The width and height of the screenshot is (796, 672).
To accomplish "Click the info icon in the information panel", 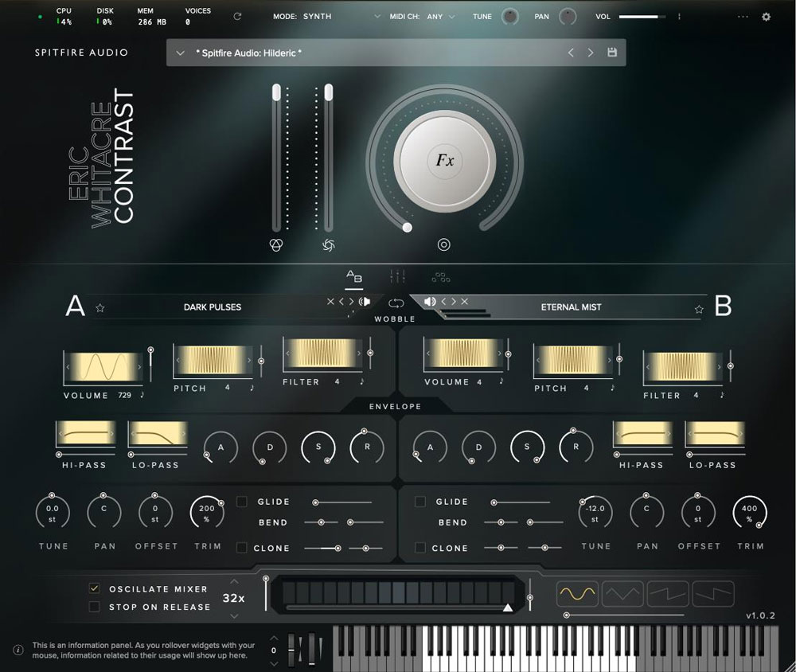I will click(18, 651).
